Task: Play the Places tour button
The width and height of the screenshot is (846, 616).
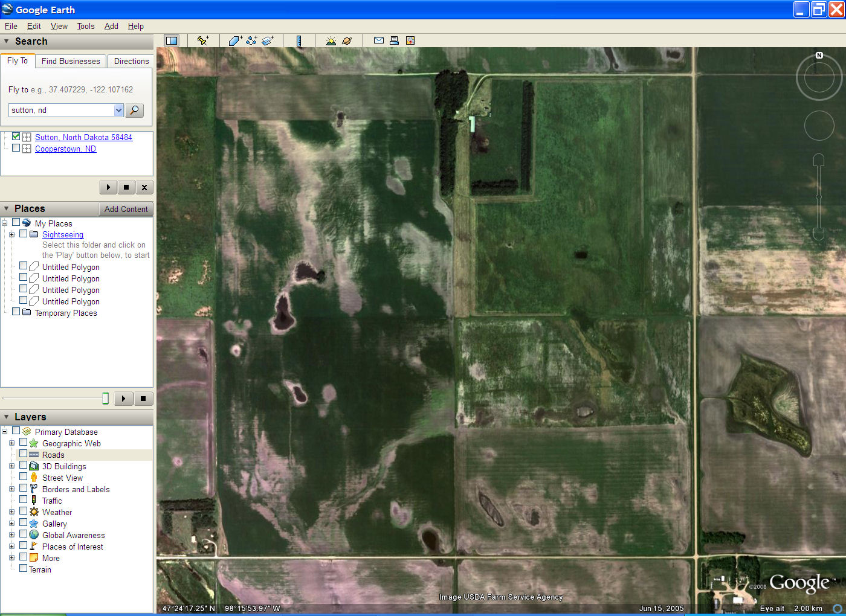Action: pos(123,399)
